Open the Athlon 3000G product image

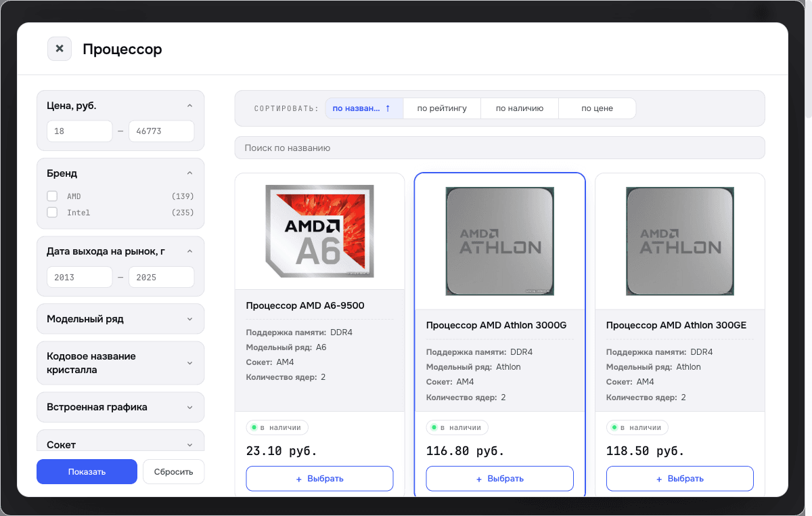point(499,241)
